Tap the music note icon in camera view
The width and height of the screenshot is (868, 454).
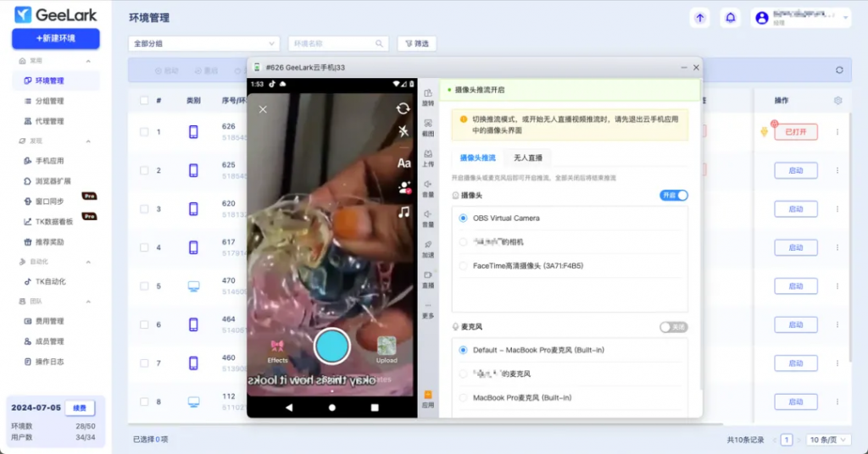(404, 212)
